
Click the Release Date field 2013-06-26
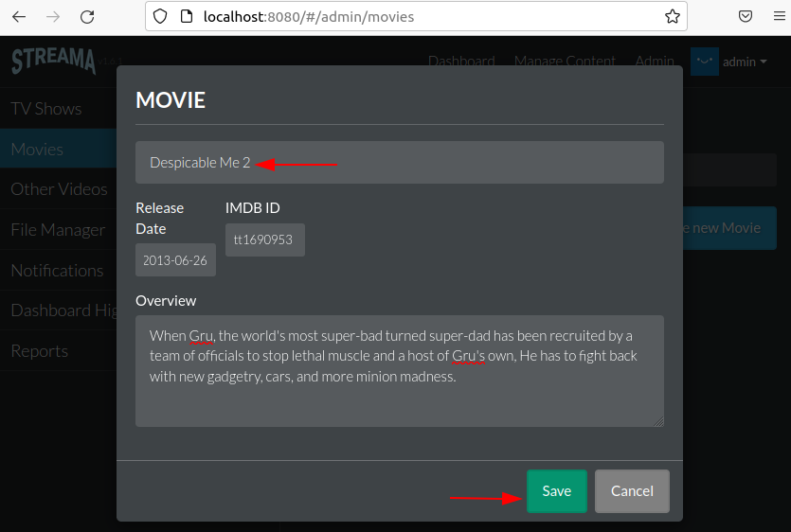click(x=175, y=260)
